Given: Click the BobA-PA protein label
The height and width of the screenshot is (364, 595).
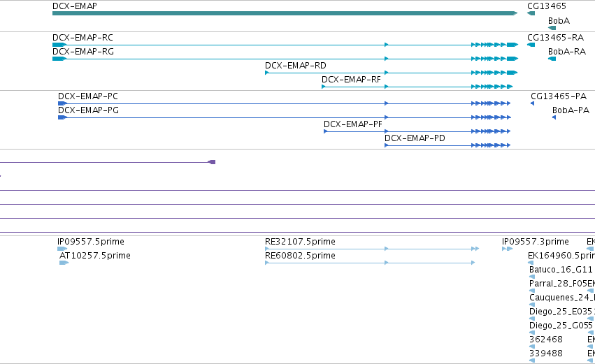Looking at the screenshot, I should click(571, 110).
